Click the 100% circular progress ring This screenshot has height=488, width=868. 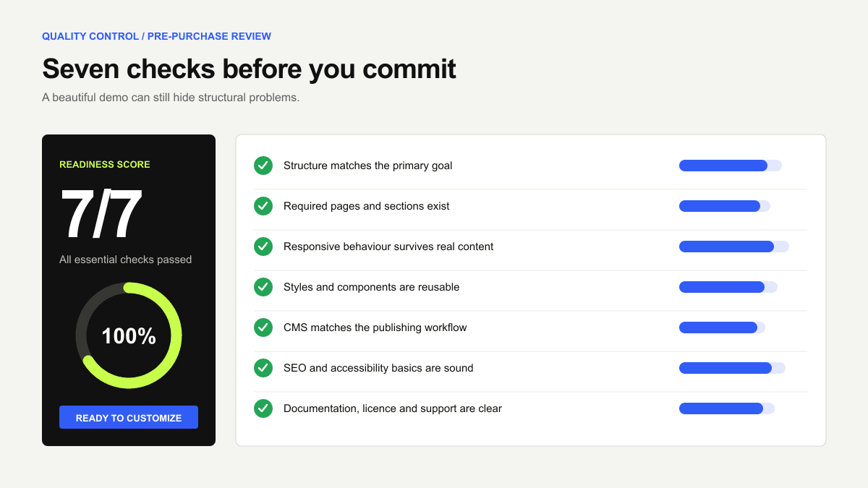click(x=129, y=335)
